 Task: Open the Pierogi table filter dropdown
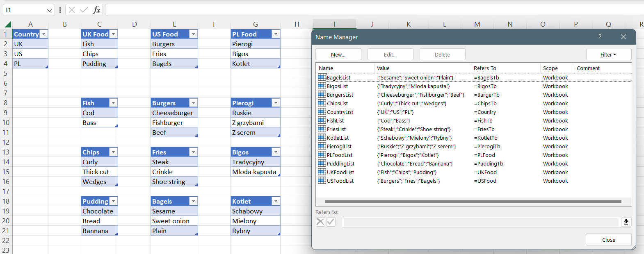[x=276, y=103]
